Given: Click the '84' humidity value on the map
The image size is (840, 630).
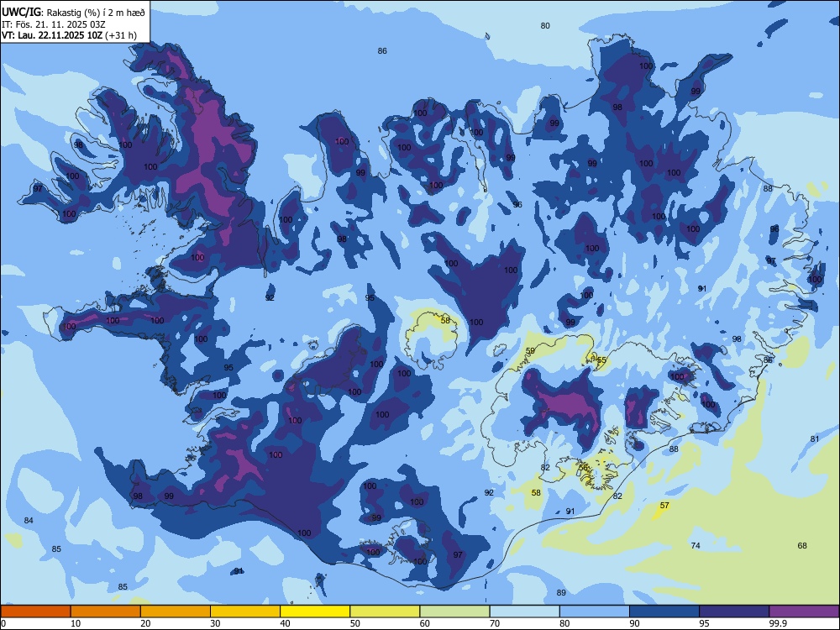Looking at the screenshot, I should [29, 520].
